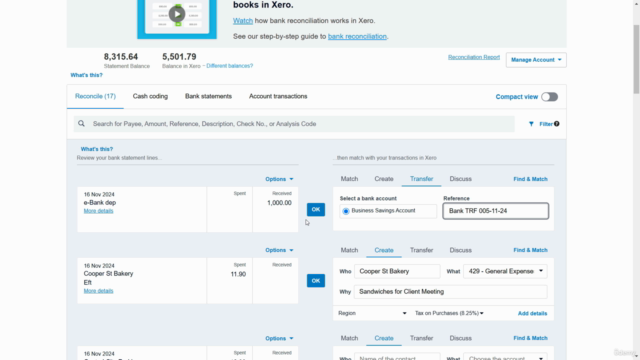Open the Manage Account dropdown
Screen dimensions: 640x360
(536, 60)
